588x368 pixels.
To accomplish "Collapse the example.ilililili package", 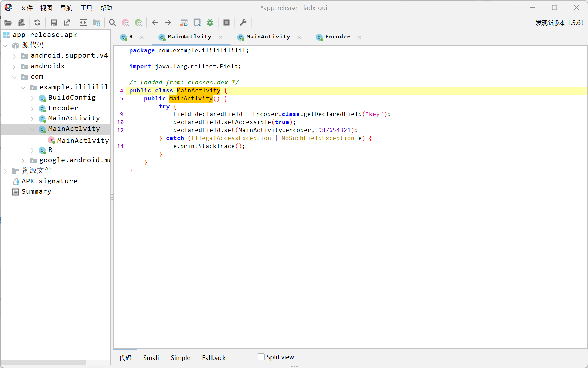I will point(23,87).
